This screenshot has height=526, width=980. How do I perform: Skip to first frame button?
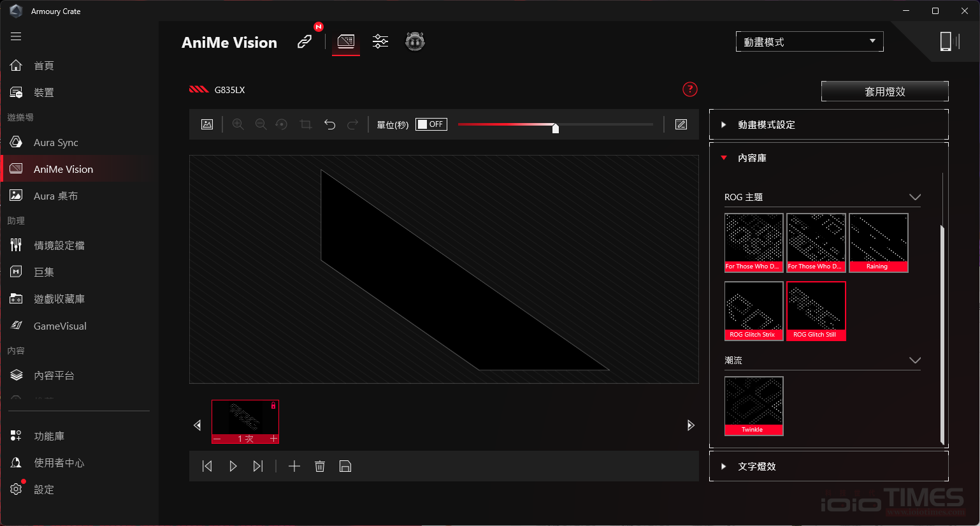pyautogui.click(x=207, y=466)
